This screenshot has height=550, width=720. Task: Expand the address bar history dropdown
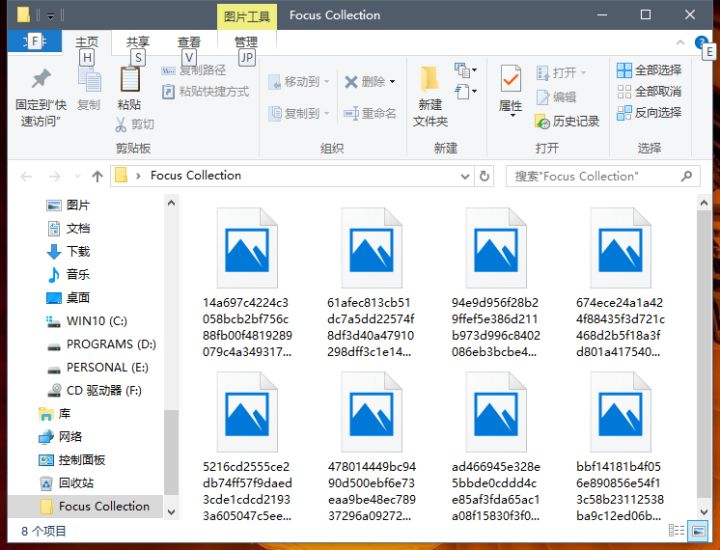tap(466, 176)
